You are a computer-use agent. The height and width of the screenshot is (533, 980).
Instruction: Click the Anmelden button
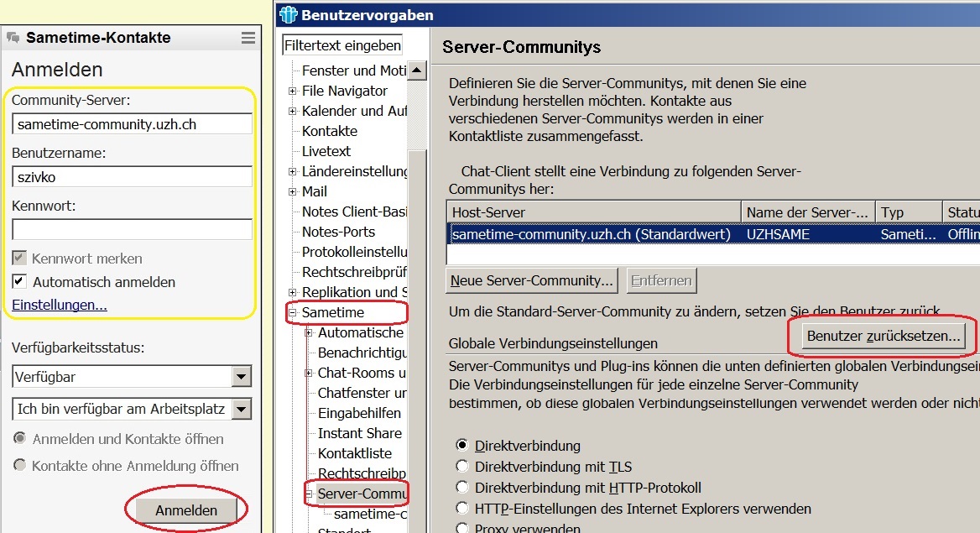[x=186, y=510]
